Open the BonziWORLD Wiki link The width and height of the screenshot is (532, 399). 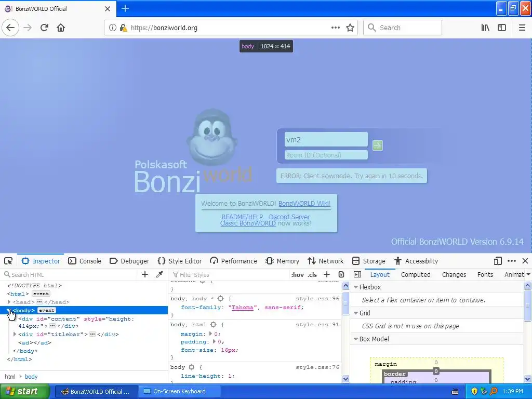304,203
